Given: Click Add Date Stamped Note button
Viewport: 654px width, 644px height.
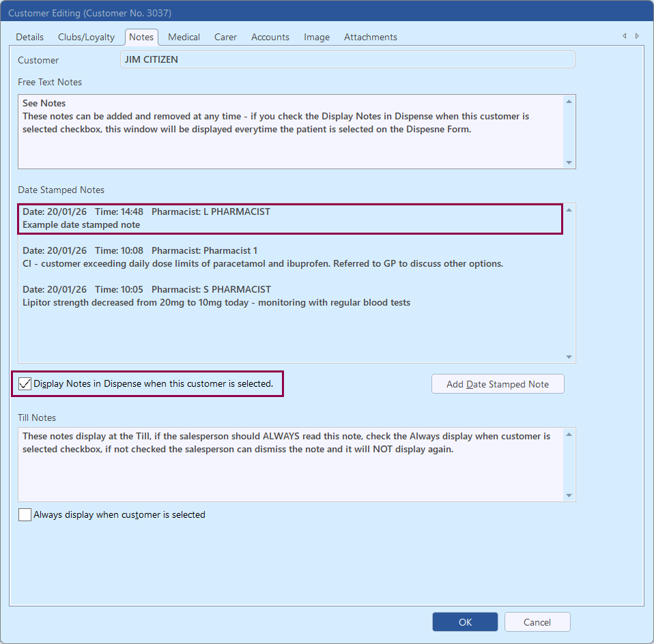Looking at the screenshot, I should [x=498, y=384].
